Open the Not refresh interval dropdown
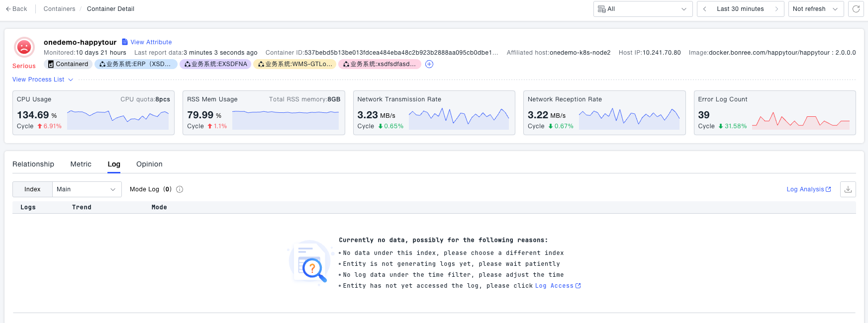The width and height of the screenshot is (868, 323). pyautogui.click(x=815, y=9)
